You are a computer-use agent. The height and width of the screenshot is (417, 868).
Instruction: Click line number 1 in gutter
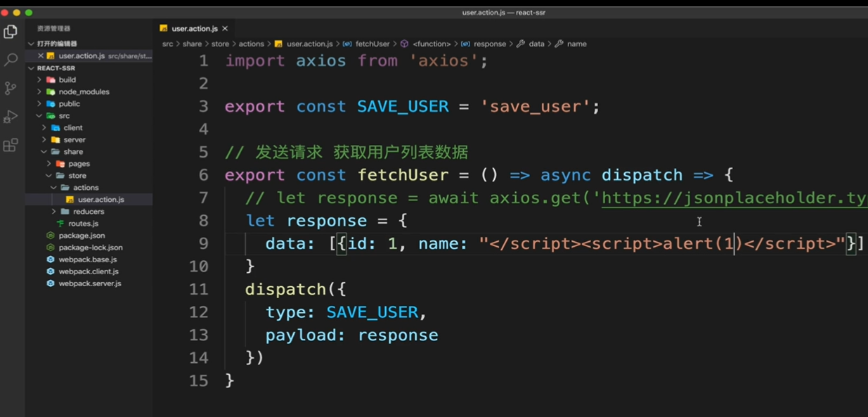(204, 60)
